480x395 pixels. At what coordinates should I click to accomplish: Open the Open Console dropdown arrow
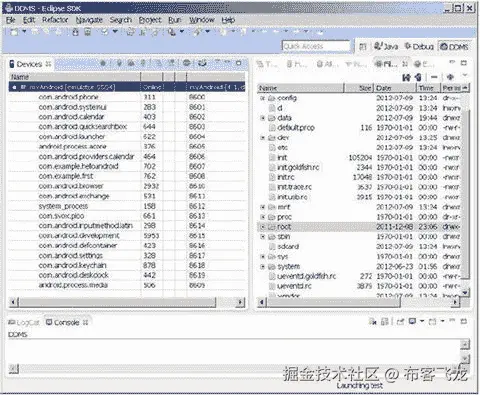coord(442,321)
